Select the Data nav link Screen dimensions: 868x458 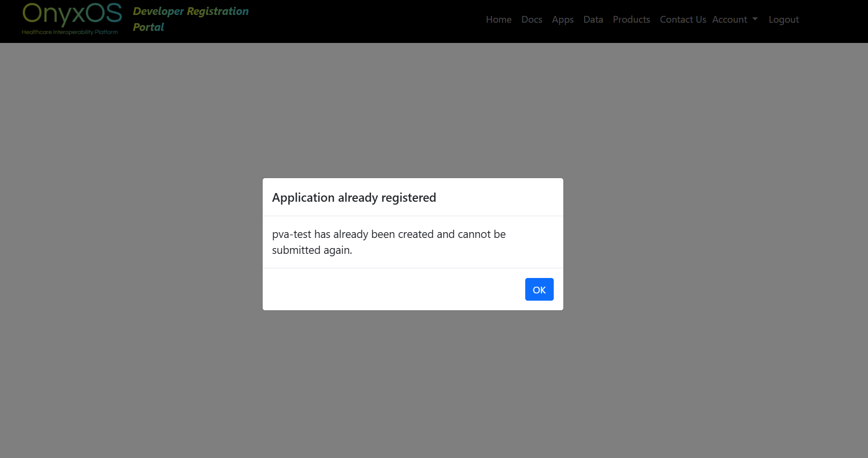[593, 19]
